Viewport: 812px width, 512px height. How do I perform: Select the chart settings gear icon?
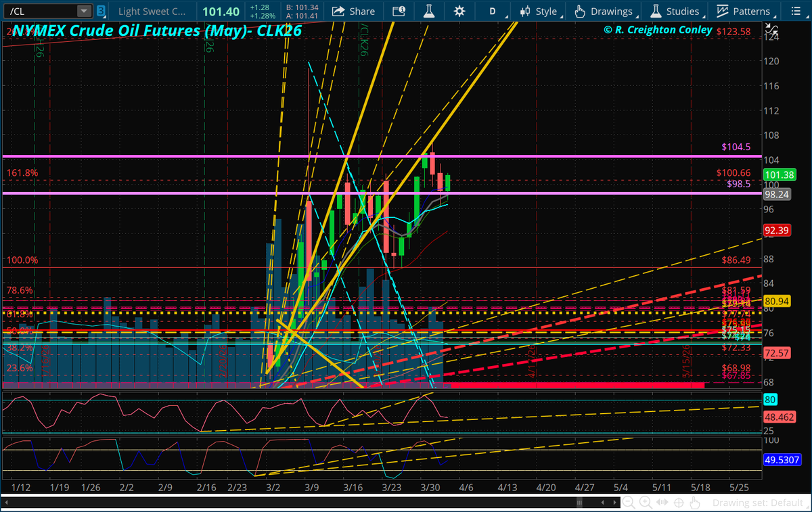pyautogui.click(x=459, y=11)
